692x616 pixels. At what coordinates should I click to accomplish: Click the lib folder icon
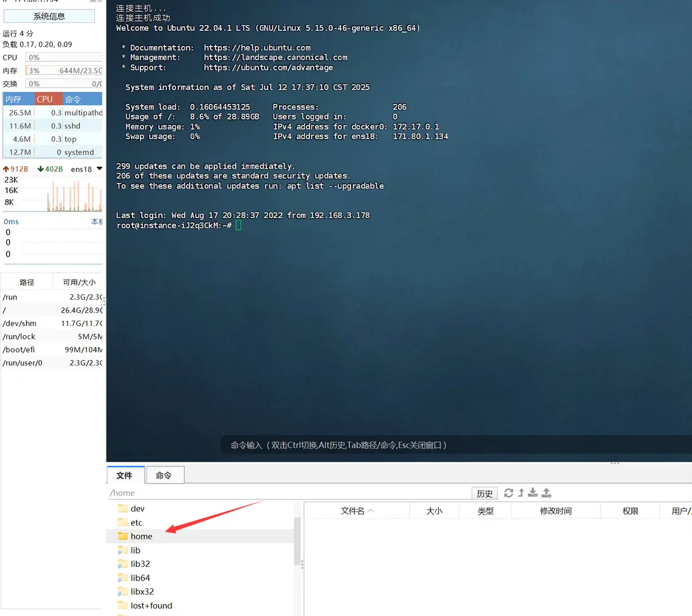[123, 550]
